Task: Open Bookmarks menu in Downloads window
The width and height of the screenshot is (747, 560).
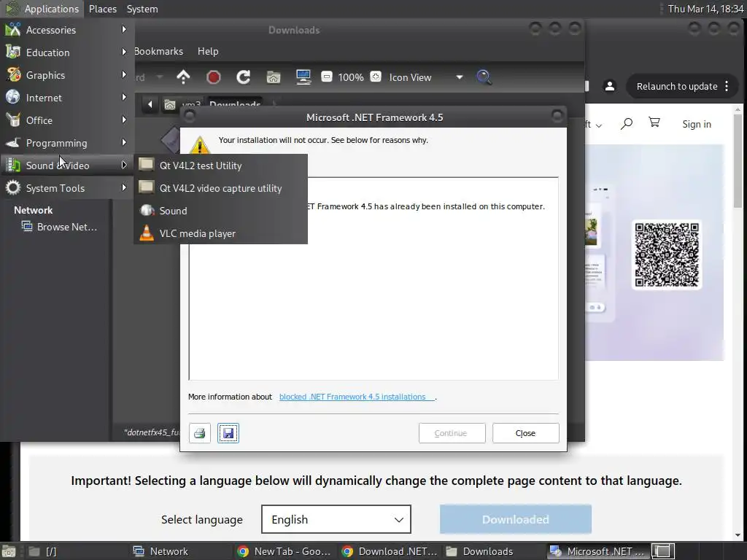Action: point(158,51)
